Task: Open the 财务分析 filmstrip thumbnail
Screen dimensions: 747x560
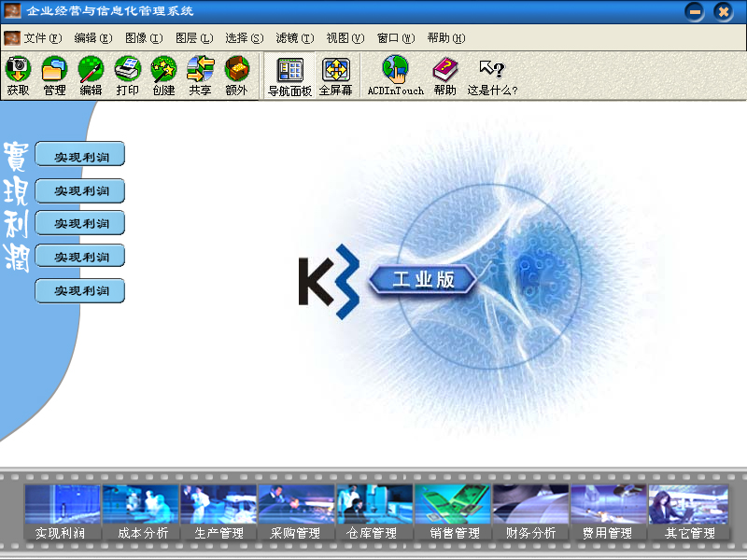Action: click(530, 511)
